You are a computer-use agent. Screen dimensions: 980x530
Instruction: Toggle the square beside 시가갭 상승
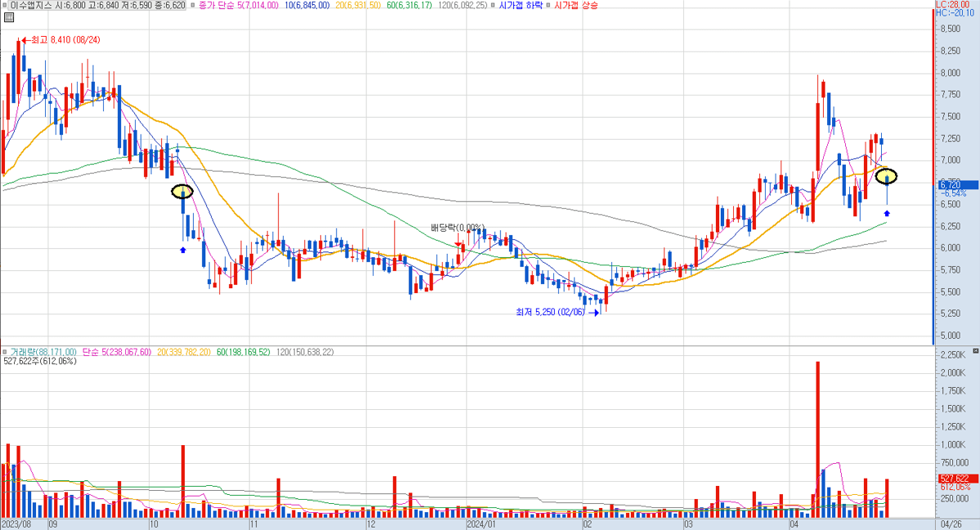[548, 6]
